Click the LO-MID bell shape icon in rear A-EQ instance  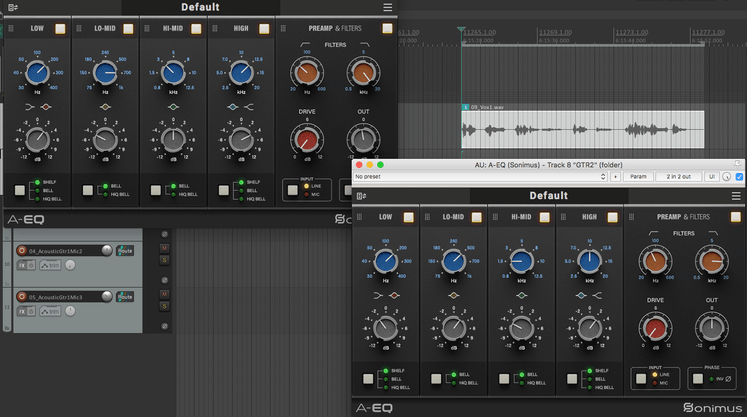pos(105,107)
